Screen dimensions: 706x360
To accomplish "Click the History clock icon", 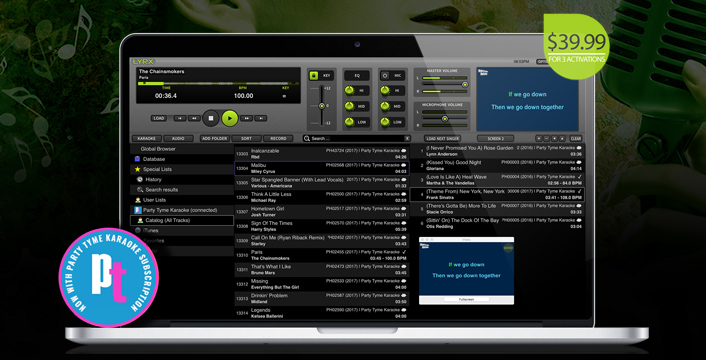I will click(x=140, y=180).
